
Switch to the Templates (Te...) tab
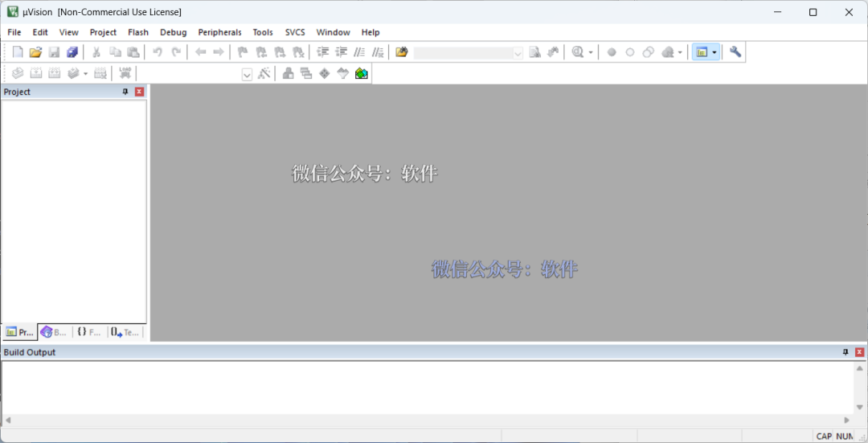pyautogui.click(x=125, y=332)
